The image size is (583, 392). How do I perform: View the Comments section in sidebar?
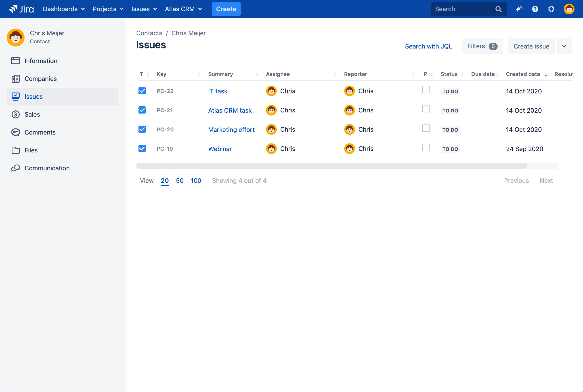pos(40,132)
